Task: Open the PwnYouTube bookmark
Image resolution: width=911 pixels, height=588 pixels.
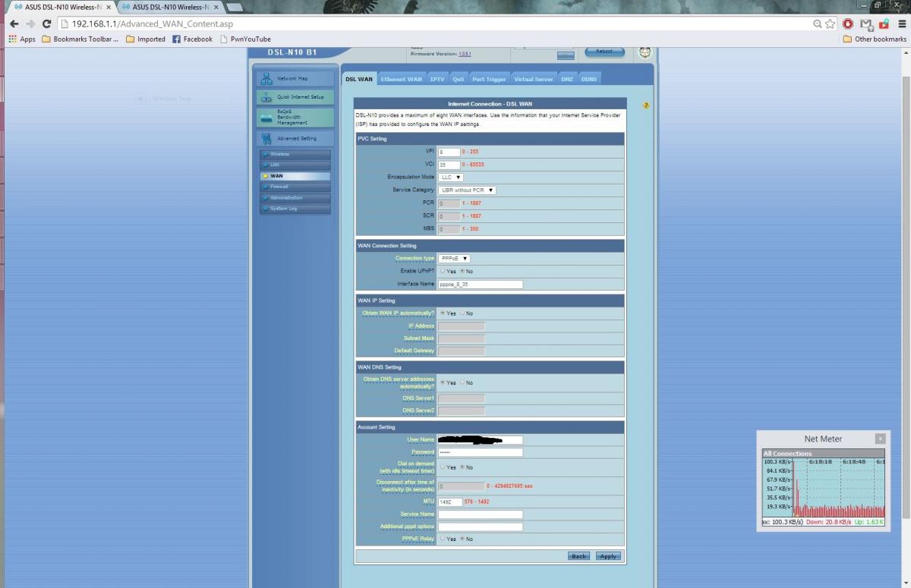Action: (245, 39)
